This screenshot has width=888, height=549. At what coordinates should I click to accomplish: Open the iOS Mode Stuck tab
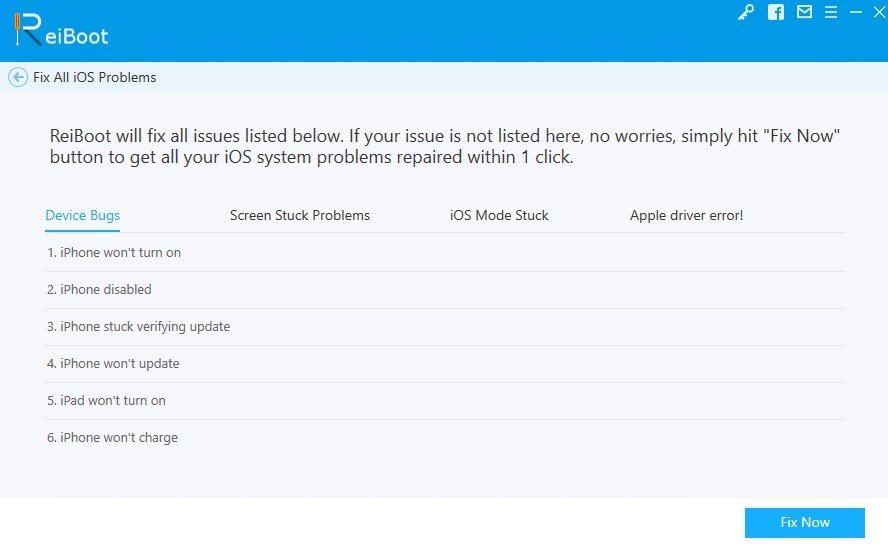[x=499, y=215]
